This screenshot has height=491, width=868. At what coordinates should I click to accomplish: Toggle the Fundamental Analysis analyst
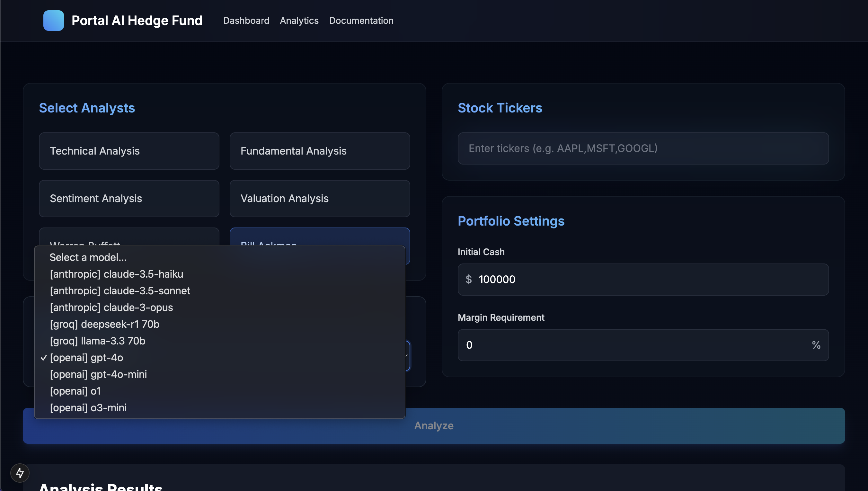pos(320,151)
